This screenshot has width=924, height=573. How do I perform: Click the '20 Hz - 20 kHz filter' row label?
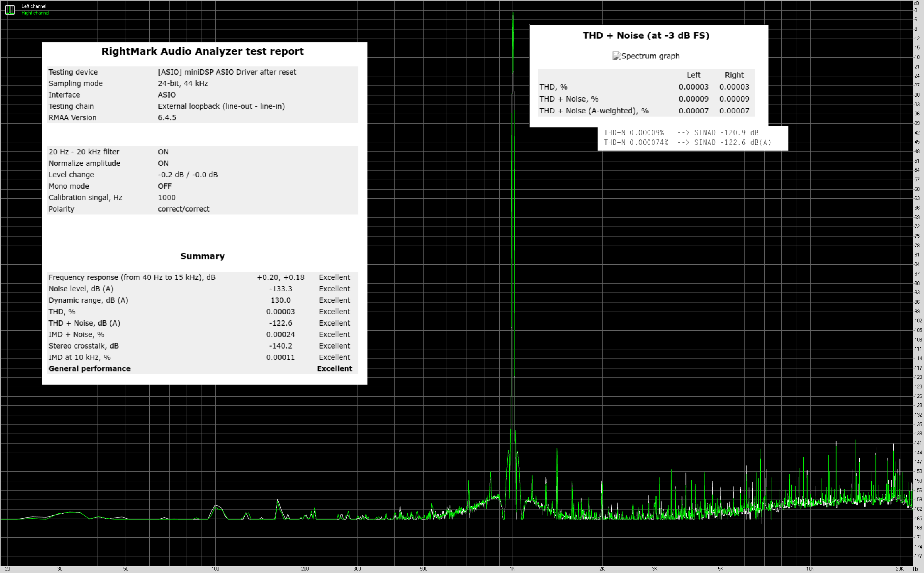tap(84, 152)
